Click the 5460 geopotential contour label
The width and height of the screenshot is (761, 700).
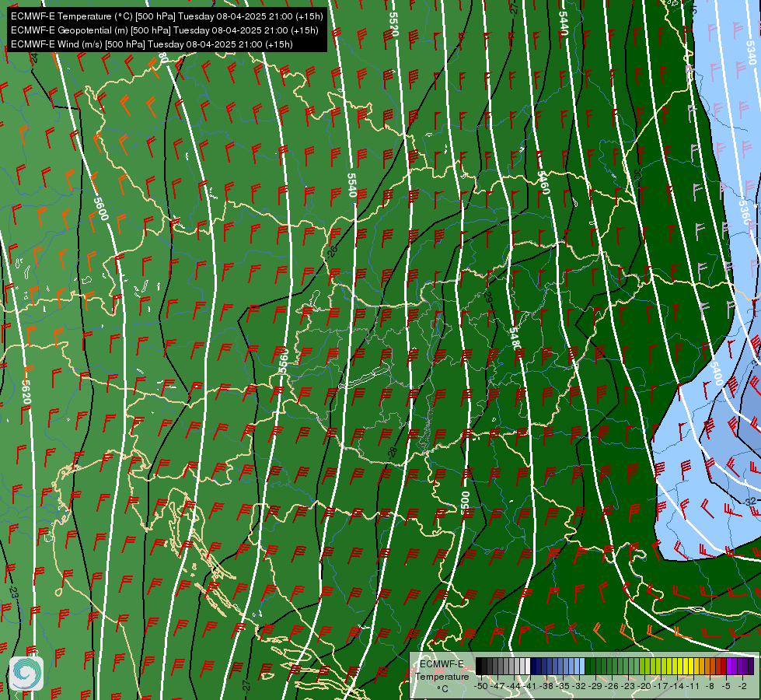[x=543, y=183]
